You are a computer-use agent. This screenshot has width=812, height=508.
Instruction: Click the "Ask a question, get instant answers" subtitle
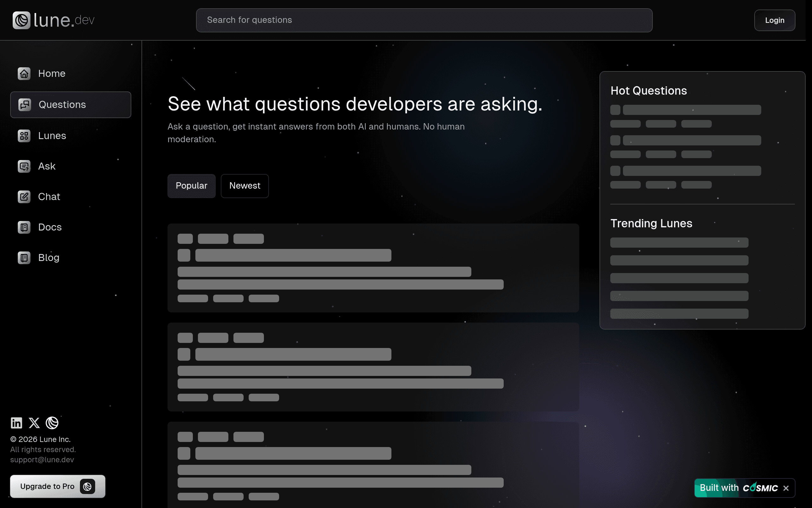[x=316, y=133]
